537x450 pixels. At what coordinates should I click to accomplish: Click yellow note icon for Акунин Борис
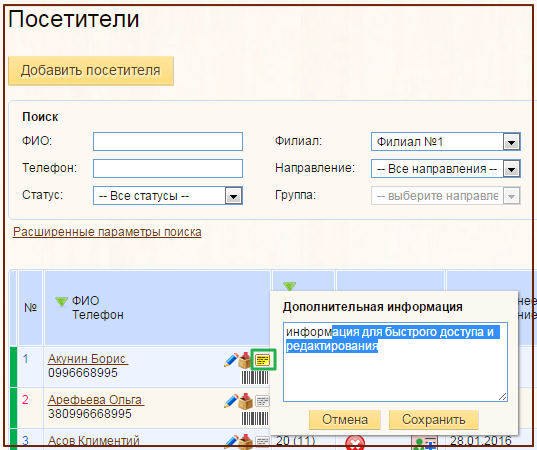(x=263, y=360)
